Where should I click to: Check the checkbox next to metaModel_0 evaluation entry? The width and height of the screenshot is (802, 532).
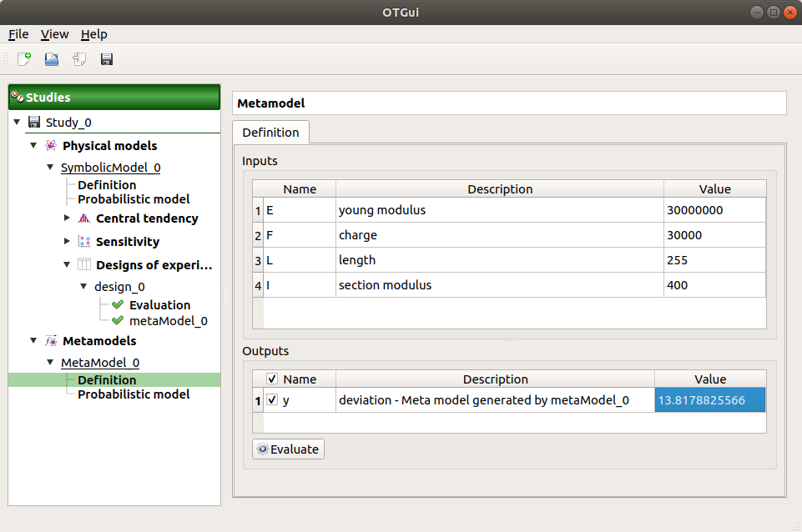[x=117, y=320]
